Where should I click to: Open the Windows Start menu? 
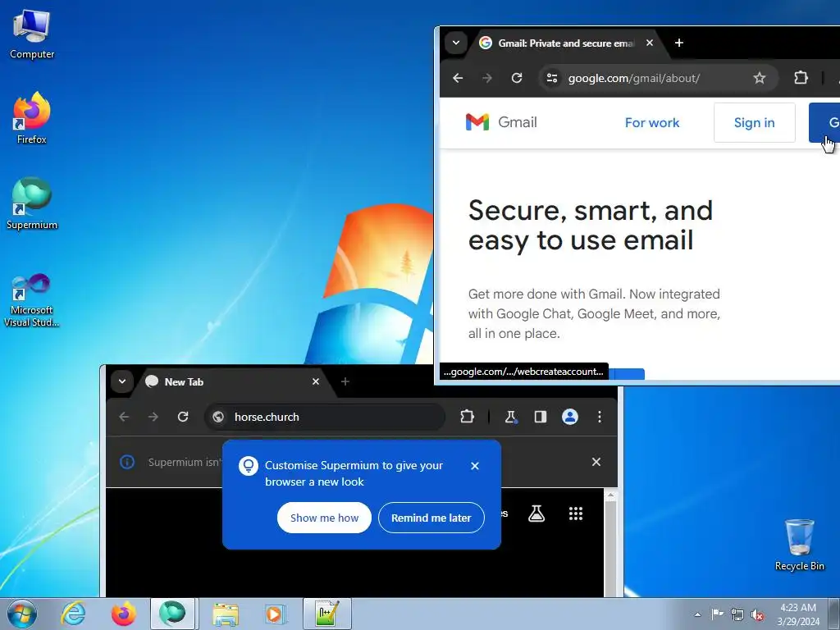click(22, 614)
